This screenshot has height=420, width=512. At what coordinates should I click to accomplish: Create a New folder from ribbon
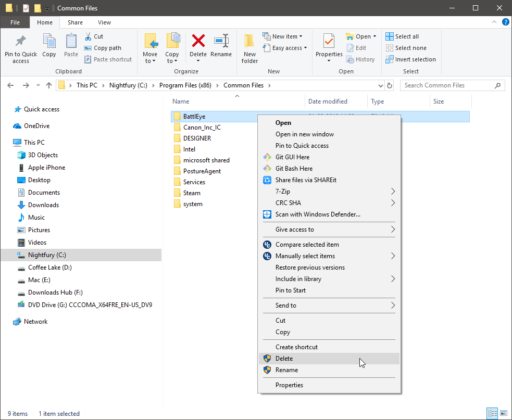coord(249,48)
